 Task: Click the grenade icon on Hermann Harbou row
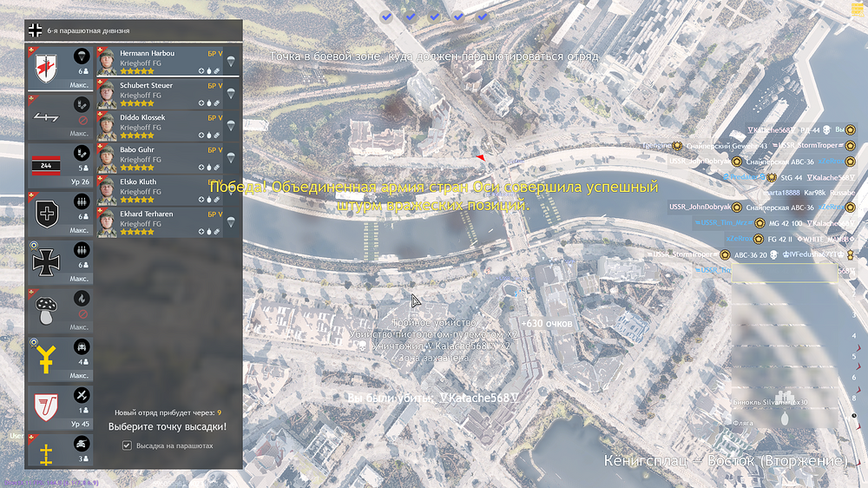209,71
